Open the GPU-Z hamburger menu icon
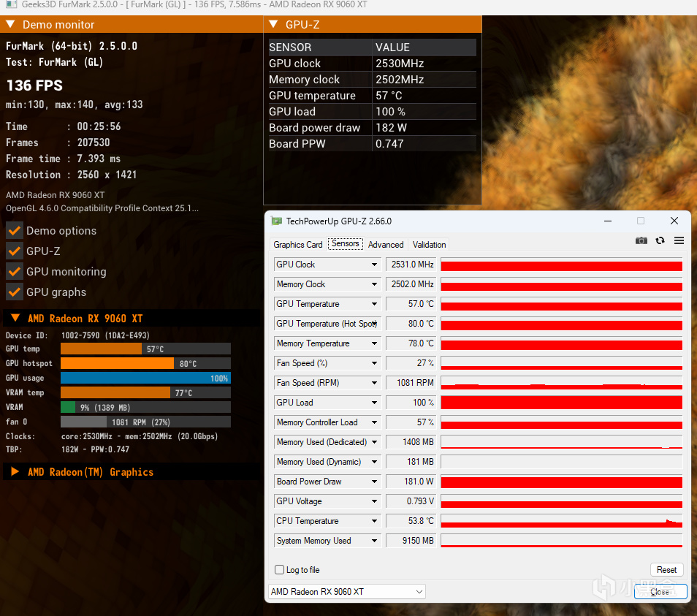The height and width of the screenshot is (616, 697). coord(679,240)
